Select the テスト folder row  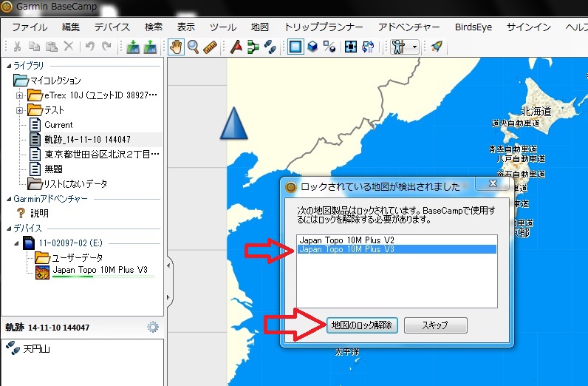click(46, 110)
